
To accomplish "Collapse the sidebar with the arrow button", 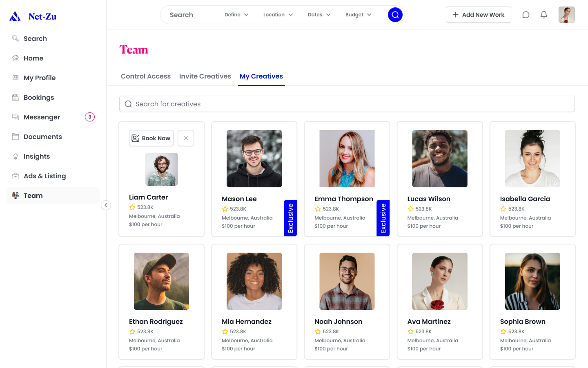I will (x=106, y=205).
